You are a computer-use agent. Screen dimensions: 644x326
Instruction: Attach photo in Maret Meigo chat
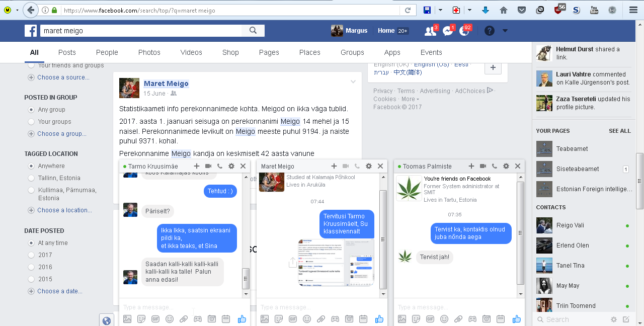click(265, 318)
